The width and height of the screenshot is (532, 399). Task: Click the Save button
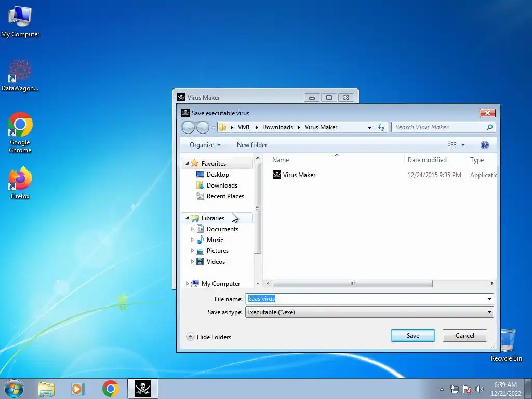[413, 336]
